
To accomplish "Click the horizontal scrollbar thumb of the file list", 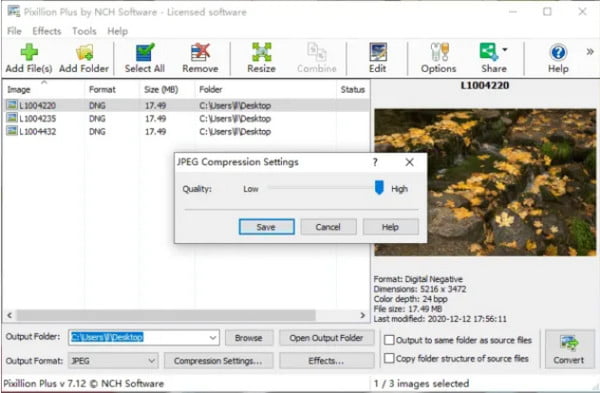I will [166, 315].
